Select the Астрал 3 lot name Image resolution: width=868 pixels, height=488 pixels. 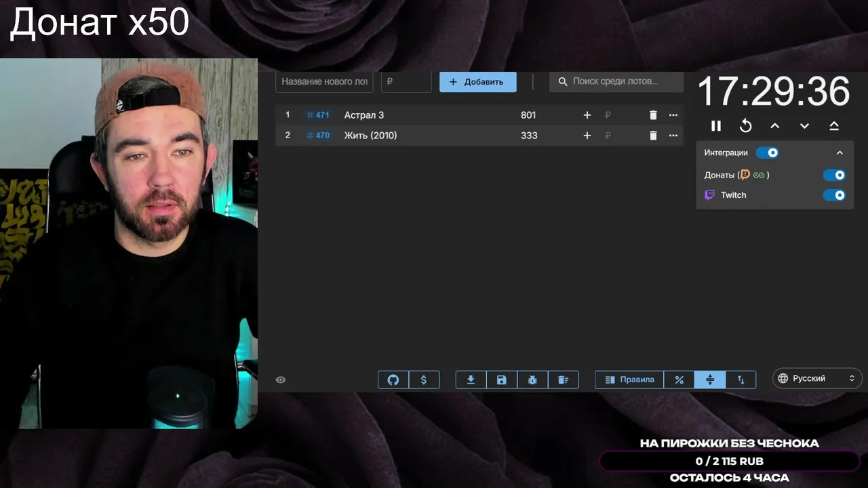click(x=364, y=115)
